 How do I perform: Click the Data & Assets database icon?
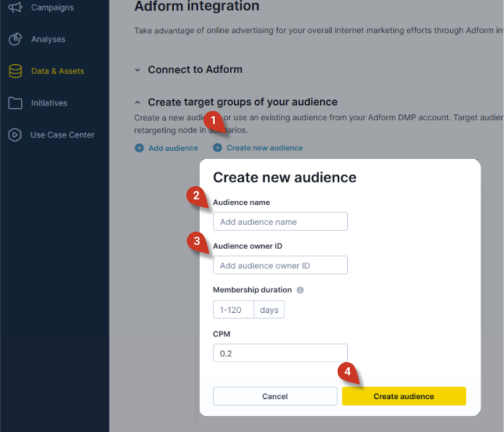15,71
